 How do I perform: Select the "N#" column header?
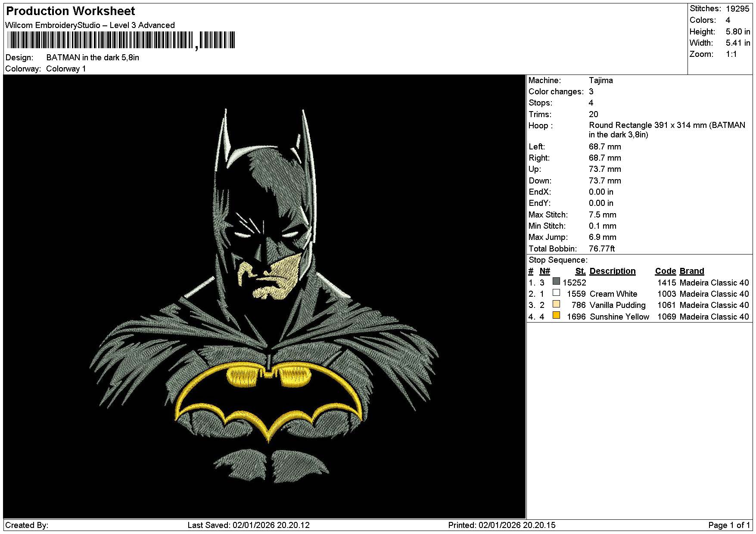pos(545,271)
